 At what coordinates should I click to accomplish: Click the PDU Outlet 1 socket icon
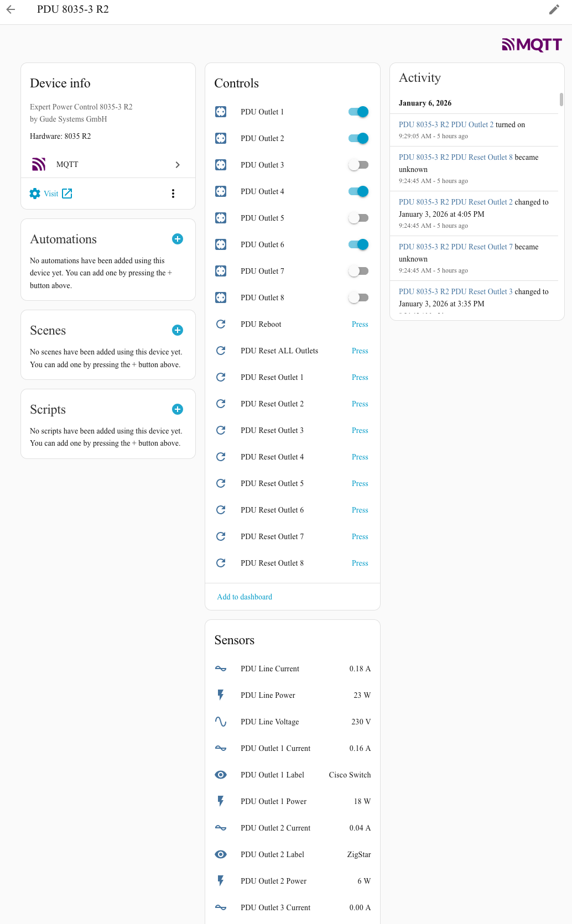(221, 112)
